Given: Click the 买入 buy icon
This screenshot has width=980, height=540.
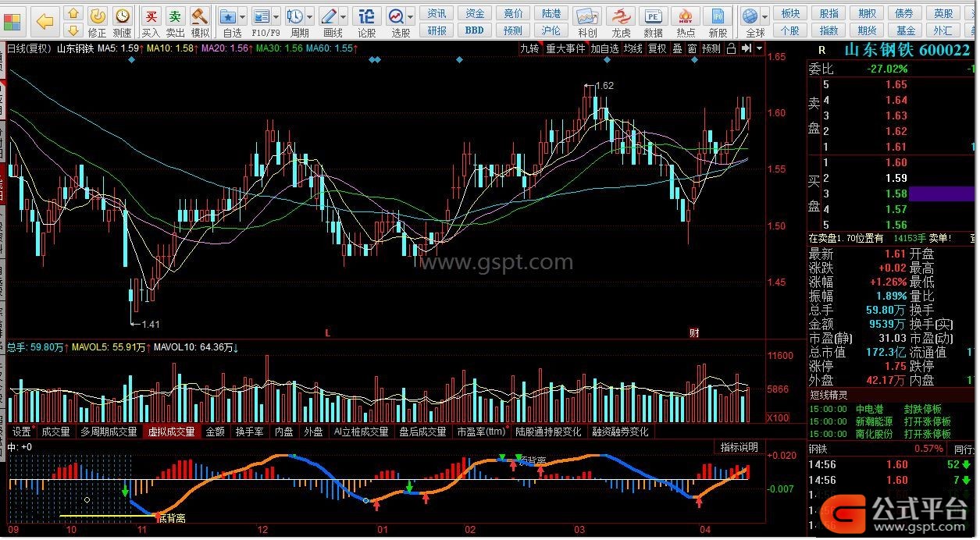Looking at the screenshot, I should pyautogui.click(x=151, y=22).
